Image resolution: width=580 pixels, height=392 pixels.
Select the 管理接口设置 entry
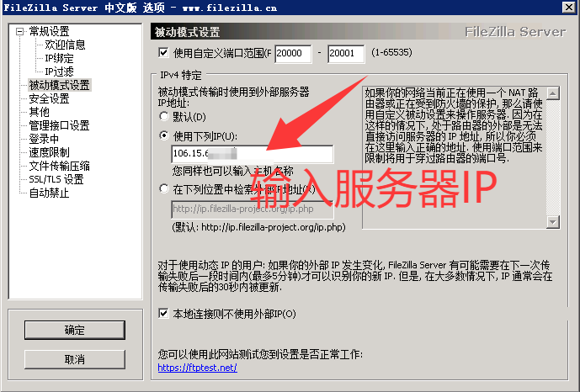(x=59, y=125)
